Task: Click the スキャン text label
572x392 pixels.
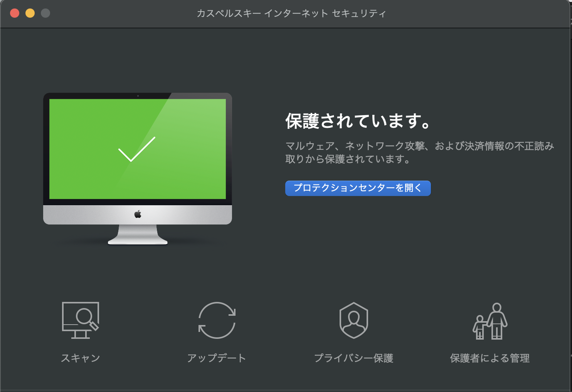Action: point(81,358)
